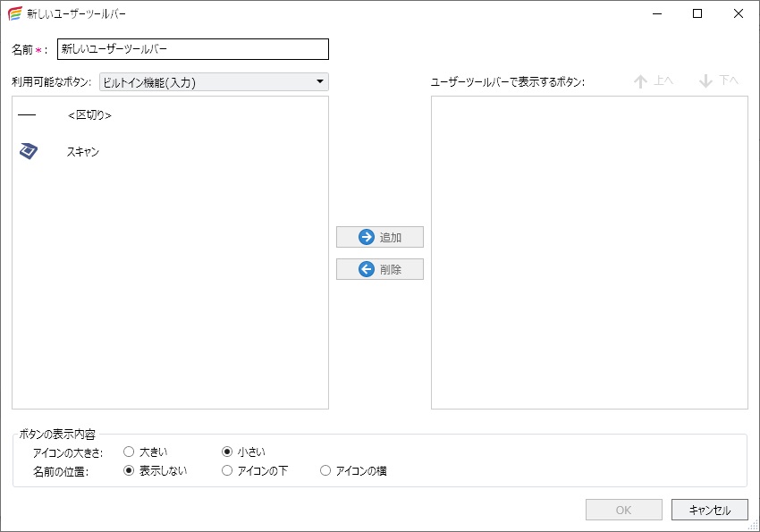Click the 上へ up arrow icon
The height and width of the screenshot is (532, 760).
[x=641, y=81]
